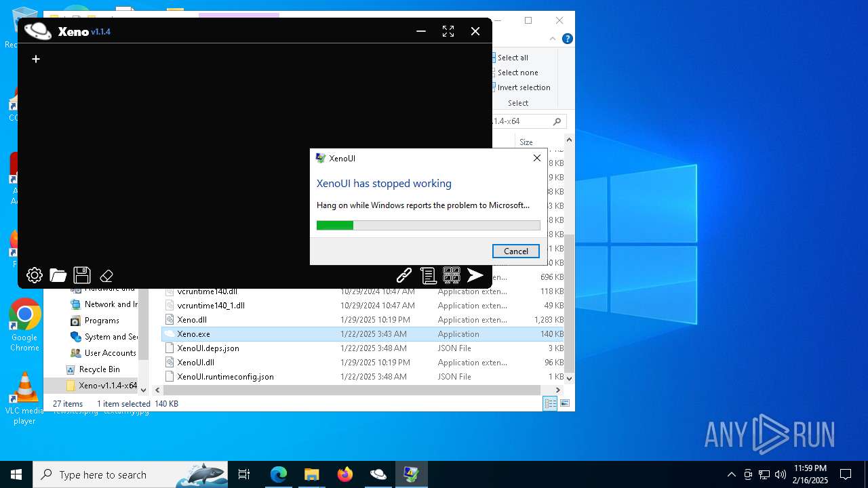Open volume control in system tray
The width and height of the screenshot is (868, 488).
click(x=781, y=474)
